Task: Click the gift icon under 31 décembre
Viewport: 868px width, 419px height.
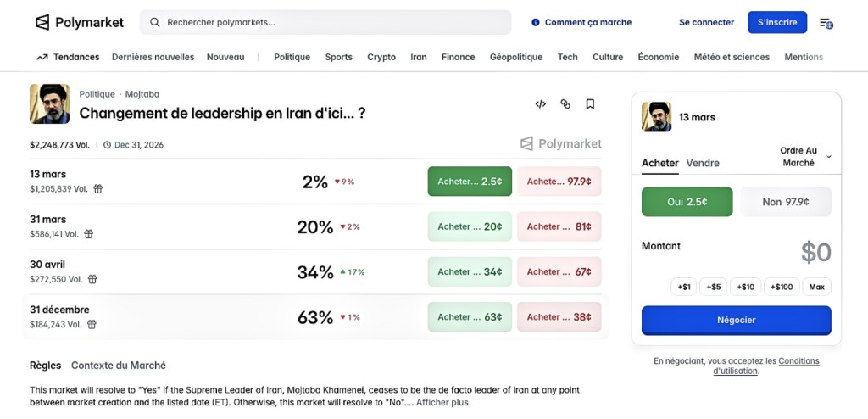Action: pyautogui.click(x=92, y=324)
